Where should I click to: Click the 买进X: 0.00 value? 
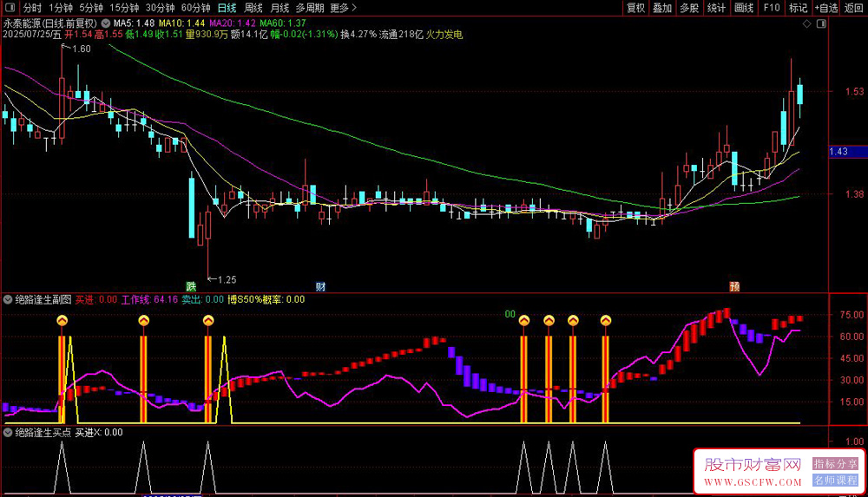(99, 432)
